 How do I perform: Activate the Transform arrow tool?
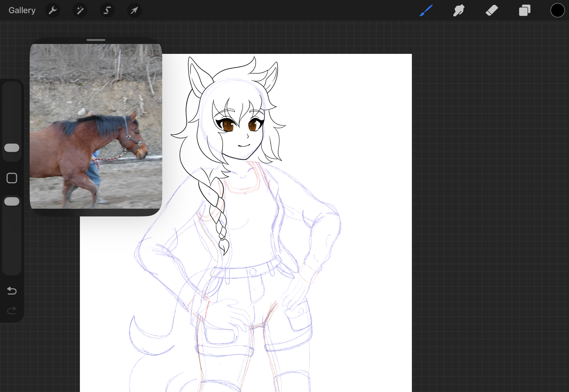pos(134,11)
